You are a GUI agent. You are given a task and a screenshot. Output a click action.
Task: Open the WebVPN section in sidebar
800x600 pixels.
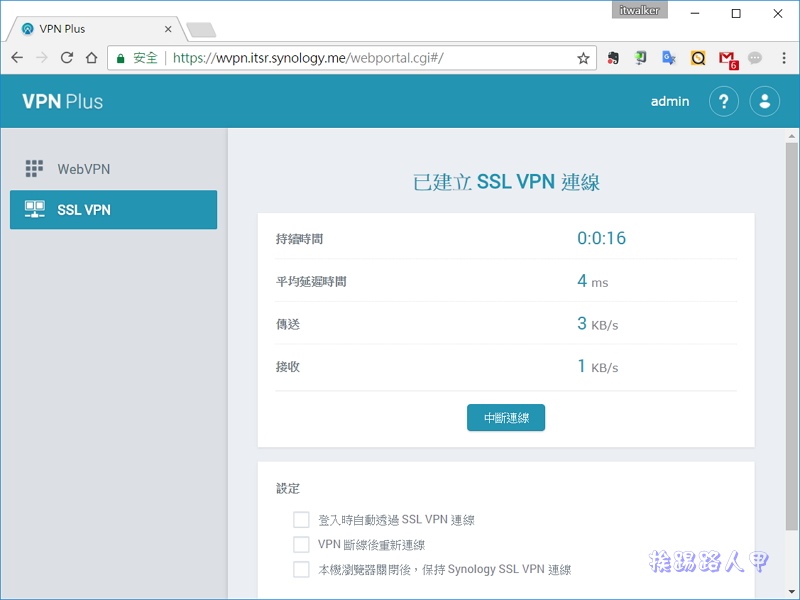tap(113, 169)
